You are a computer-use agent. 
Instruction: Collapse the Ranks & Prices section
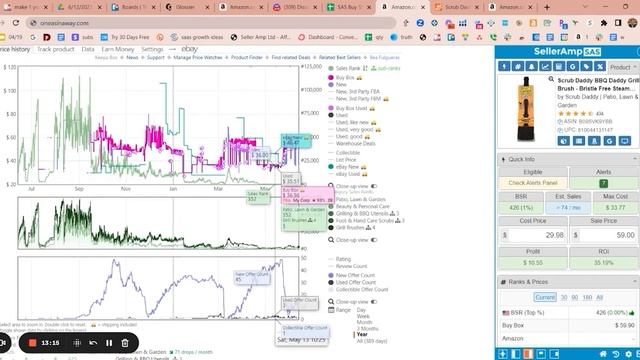(x=635, y=282)
